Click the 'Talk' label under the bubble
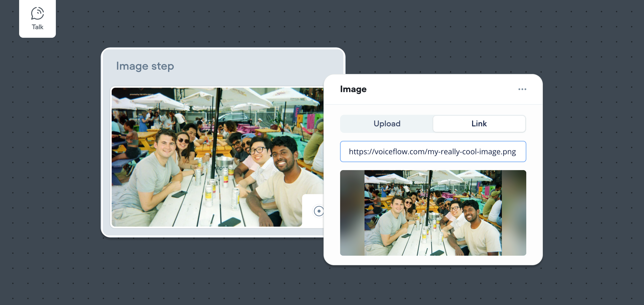This screenshot has height=305, width=644. click(37, 27)
